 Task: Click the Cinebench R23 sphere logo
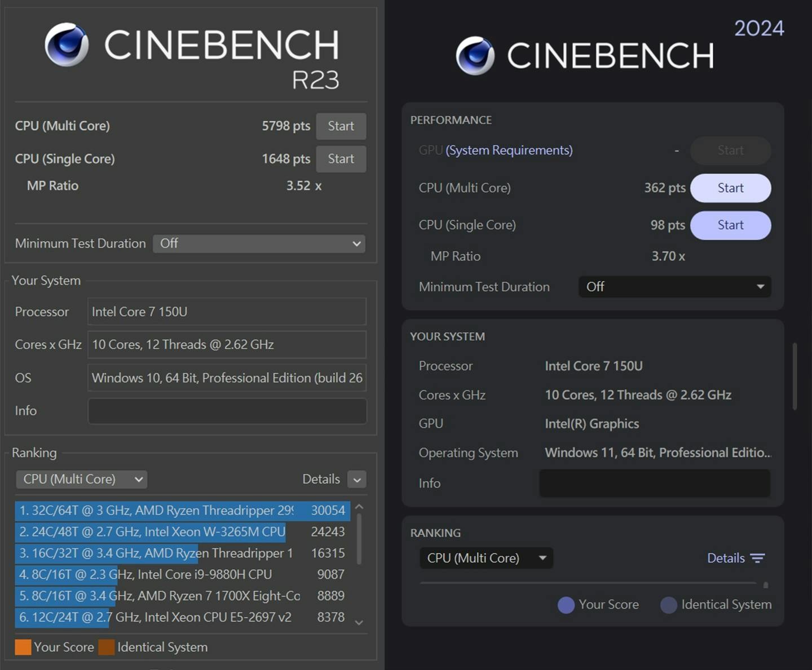(67, 45)
